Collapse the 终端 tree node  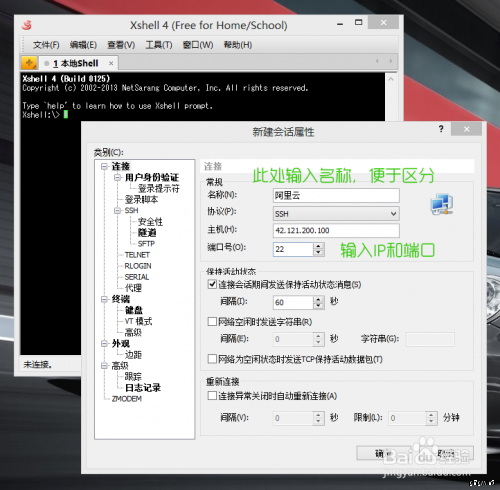point(105,299)
